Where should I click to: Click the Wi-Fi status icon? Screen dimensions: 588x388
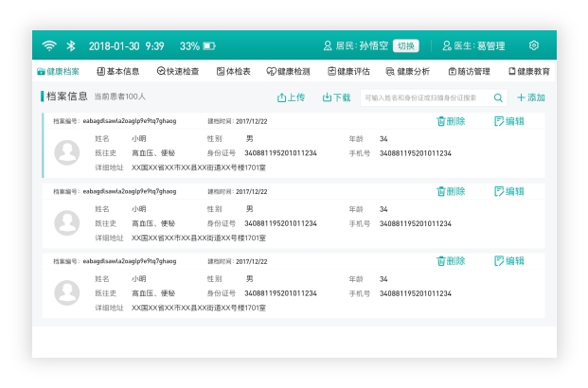pos(49,45)
